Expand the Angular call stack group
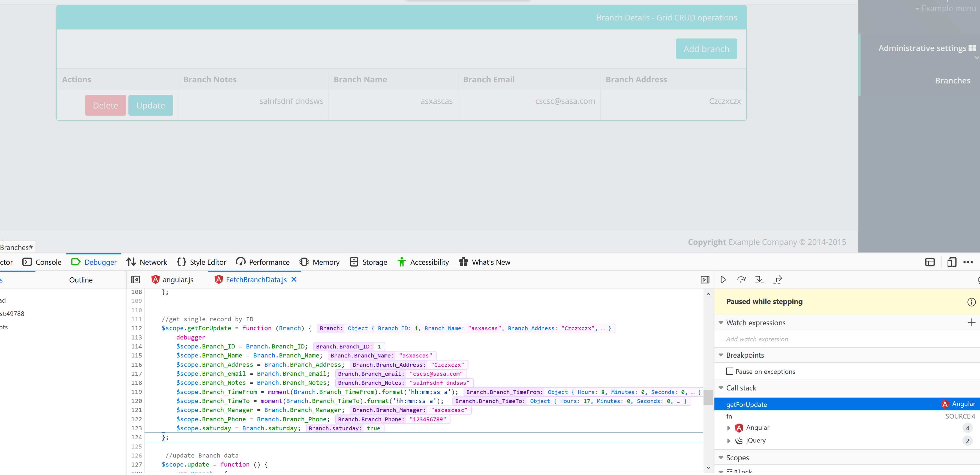The height and width of the screenshot is (475, 980). (729, 428)
